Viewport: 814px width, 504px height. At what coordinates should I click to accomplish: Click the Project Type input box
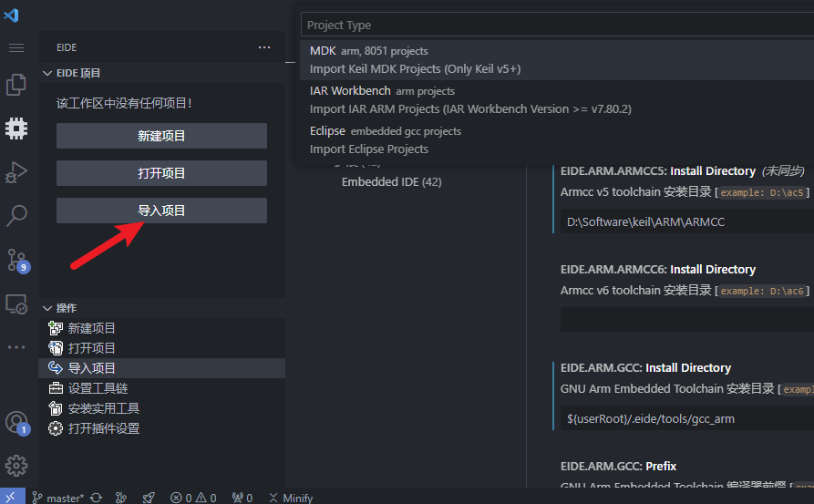[x=556, y=25]
